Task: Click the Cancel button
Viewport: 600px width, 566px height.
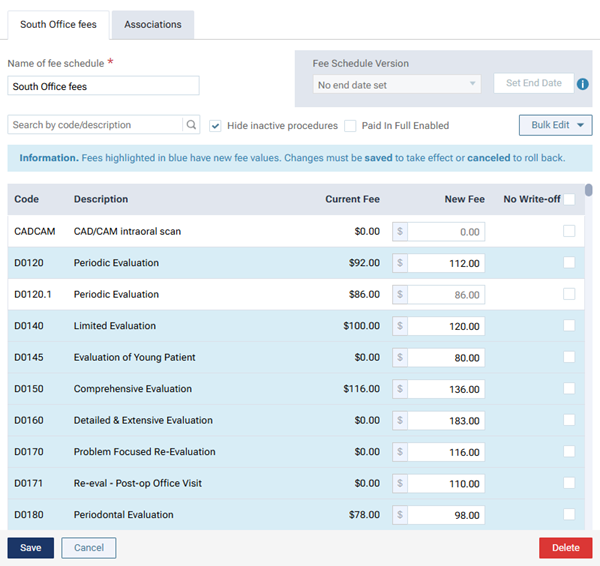Action: click(88, 548)
